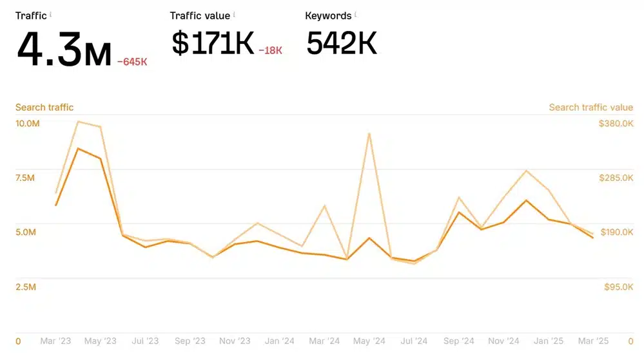The image size is (644, 353).
Task: Toggle the Search traffic value legend label
Action: [590, 108]
